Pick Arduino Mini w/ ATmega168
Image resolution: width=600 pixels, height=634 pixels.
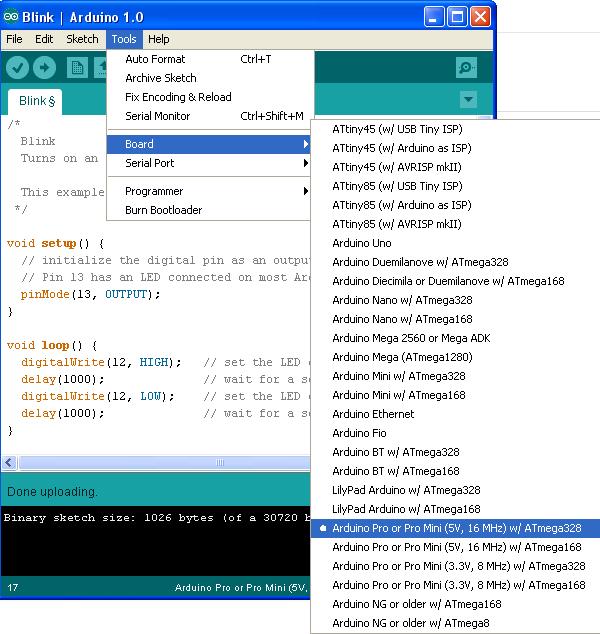point(456,395)
